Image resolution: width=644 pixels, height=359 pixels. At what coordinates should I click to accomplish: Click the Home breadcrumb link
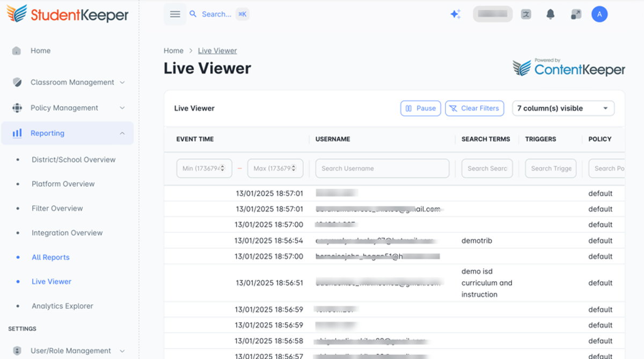173,50
